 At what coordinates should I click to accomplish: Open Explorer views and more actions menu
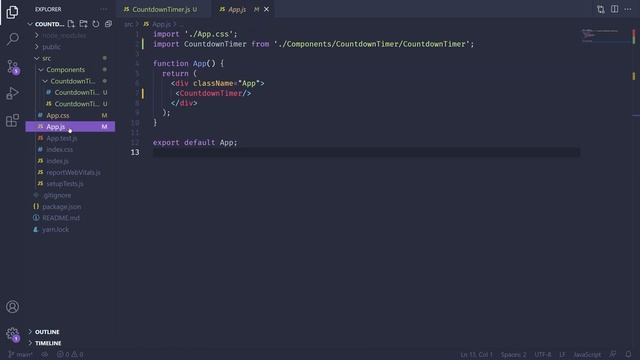(104, 9)
